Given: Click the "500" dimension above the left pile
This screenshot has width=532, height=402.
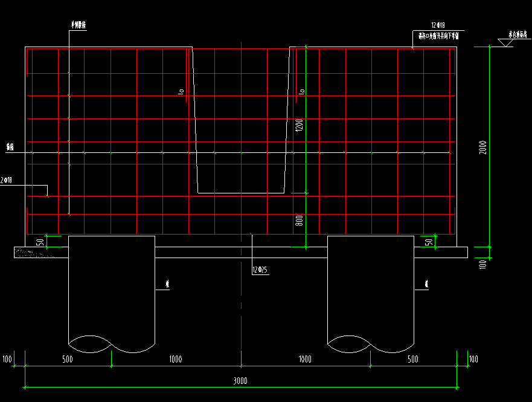Looking at the screenshot, I should pos(68,359).
